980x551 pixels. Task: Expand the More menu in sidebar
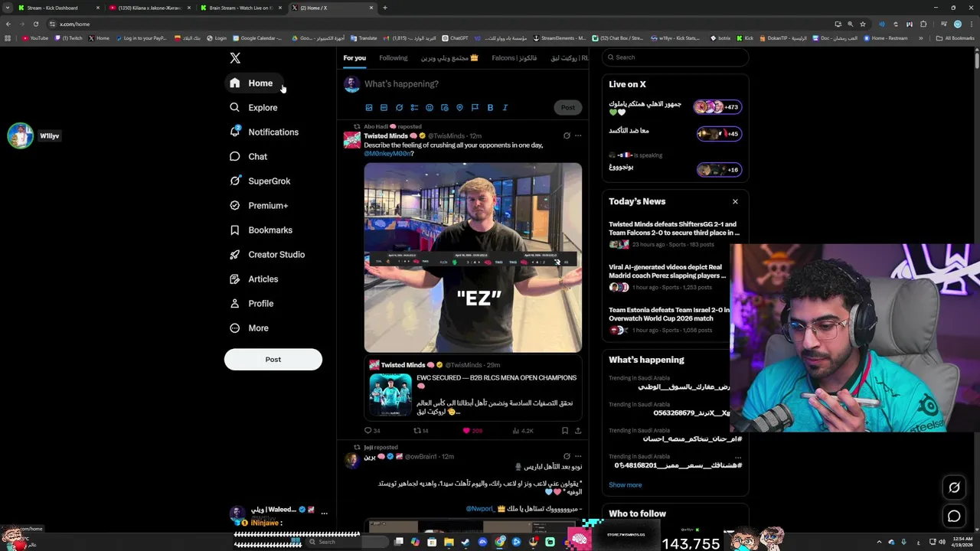pyautogui.click(x=250, y=328)
